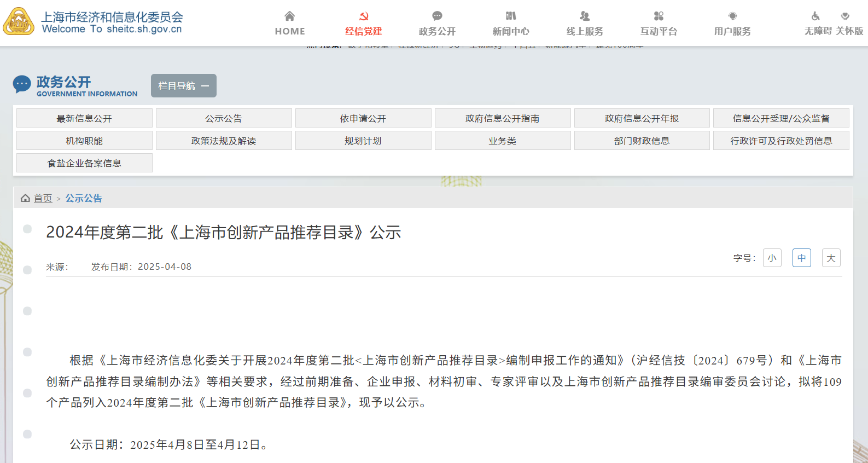Click the 政务公开 speech bubble icon
Viewport: 868px width, 463px height.
(437, 16)
